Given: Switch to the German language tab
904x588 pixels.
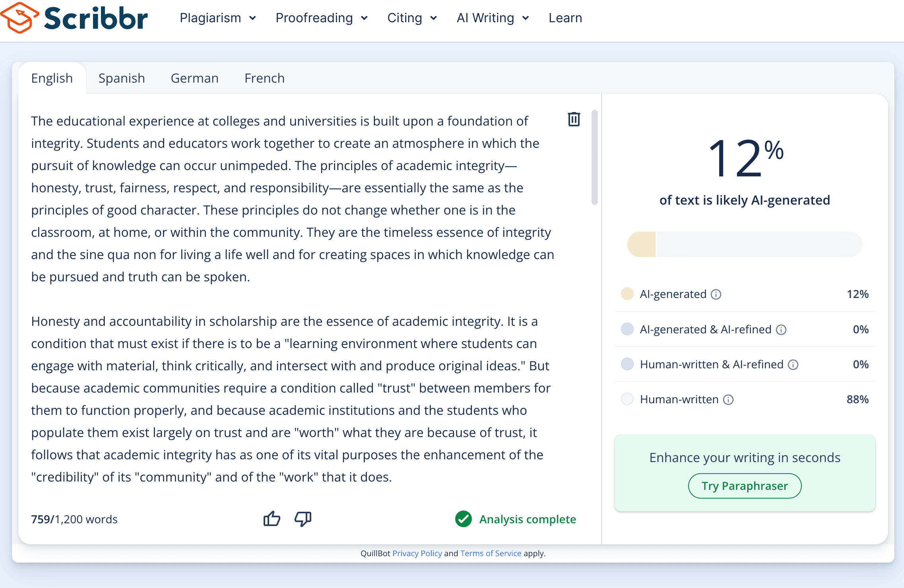Looking at the screenshot, I should coord(194,78).
